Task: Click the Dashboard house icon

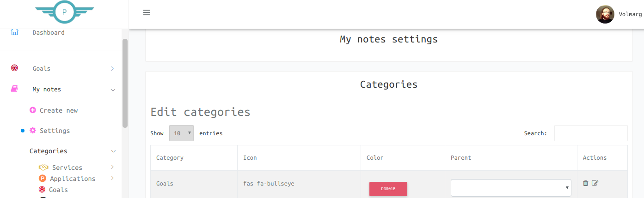Action: (x=15, y=32)
